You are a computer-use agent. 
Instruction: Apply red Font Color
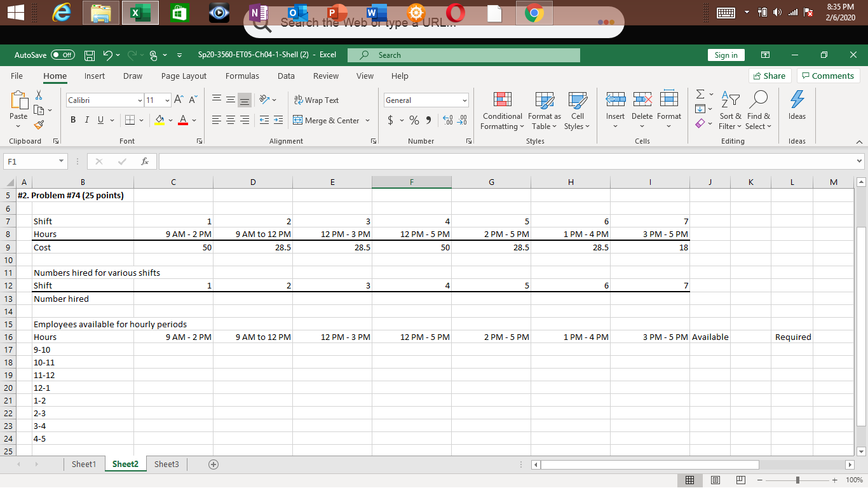tap(183, 120)
